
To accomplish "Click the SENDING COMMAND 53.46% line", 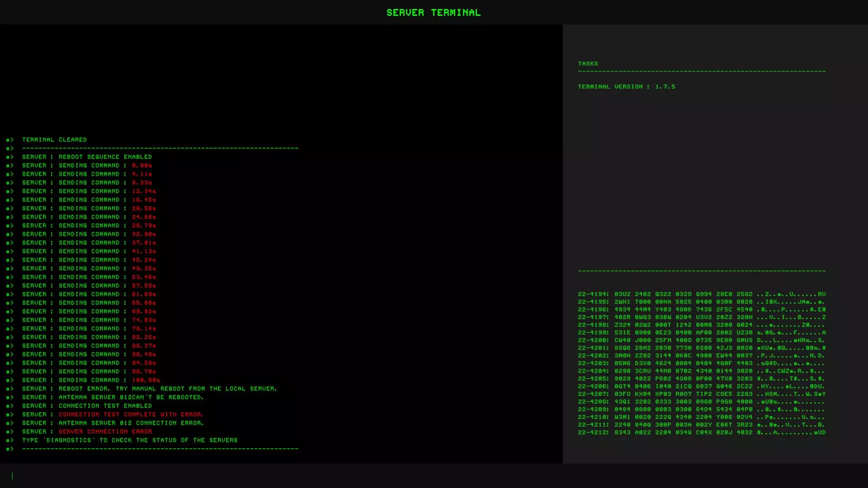I will point(89,277).
